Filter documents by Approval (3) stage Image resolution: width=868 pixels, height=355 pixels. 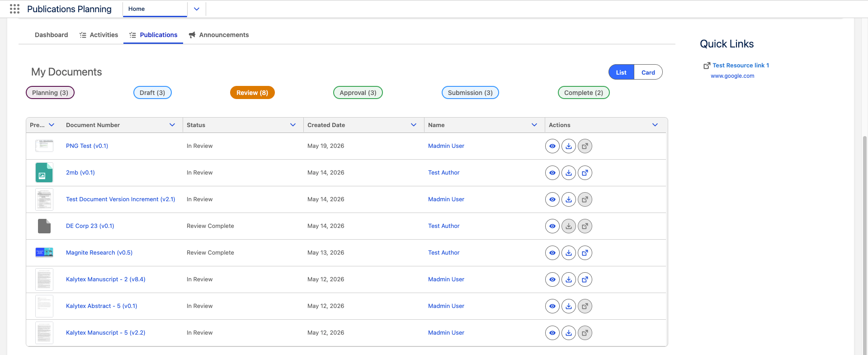(358, 93)
